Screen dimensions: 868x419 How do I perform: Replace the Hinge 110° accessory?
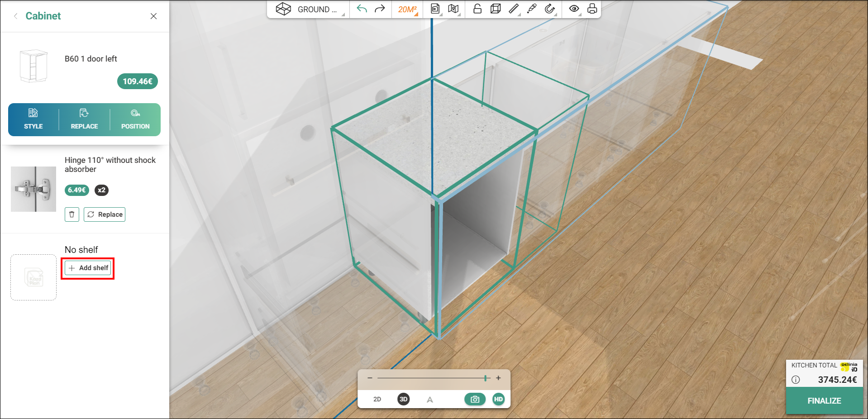coord(105,214)
